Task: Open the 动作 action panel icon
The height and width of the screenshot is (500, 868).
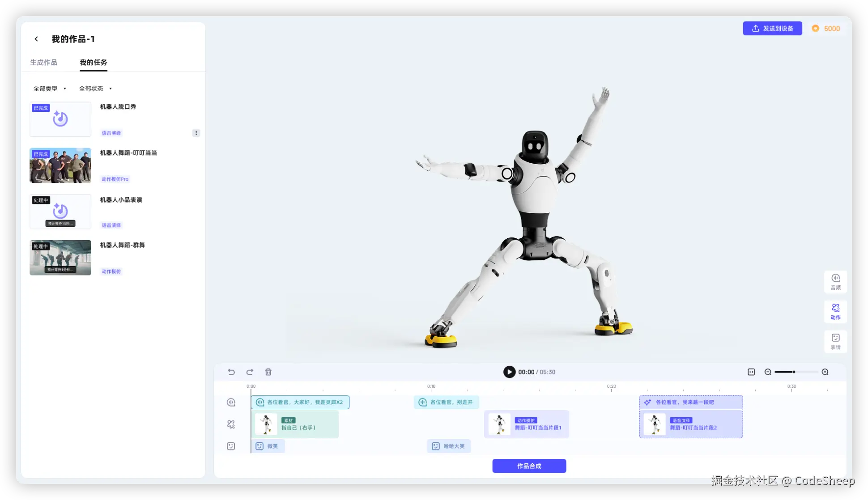Action: [x=835, y=311]
